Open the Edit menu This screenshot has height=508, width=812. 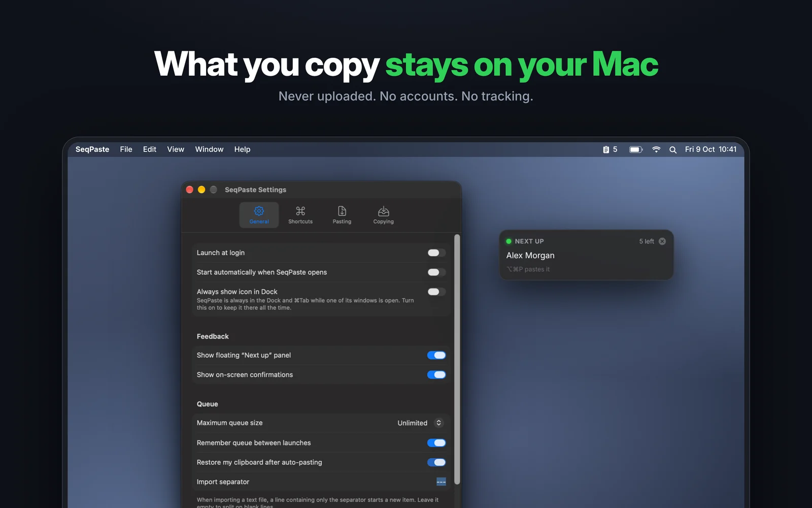click(150, 149)
